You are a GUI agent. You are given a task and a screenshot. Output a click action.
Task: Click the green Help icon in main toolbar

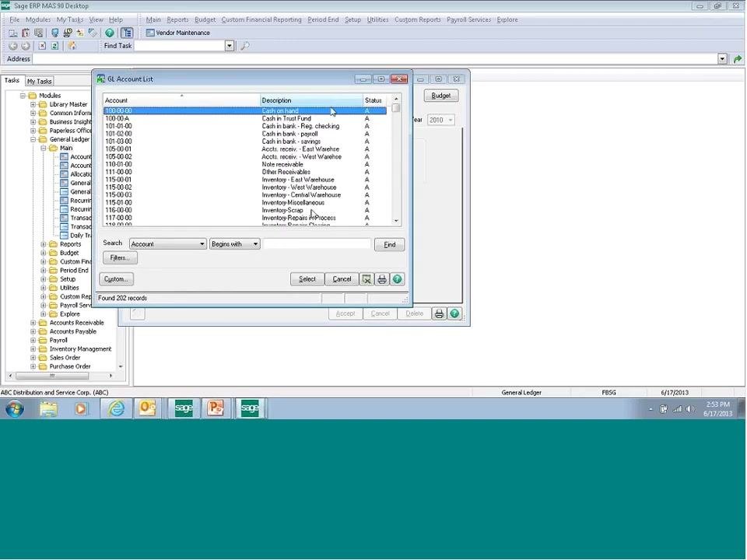pos(110,33)
